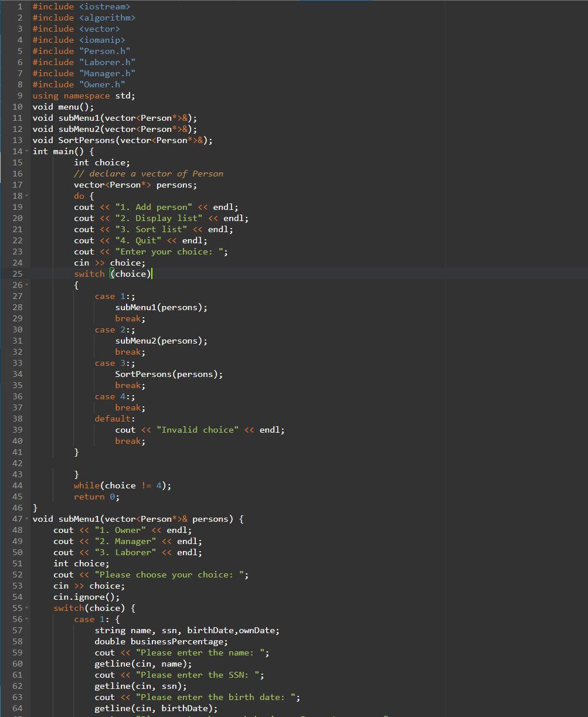
Task: Click the "case 3:;" label
Action: tap(115, 363)
